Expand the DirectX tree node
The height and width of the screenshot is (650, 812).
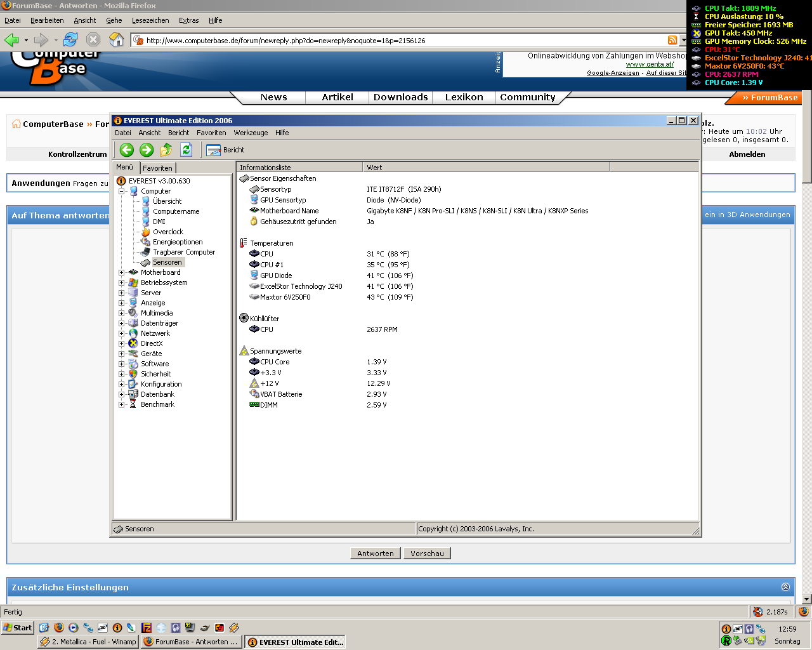pyautogui.click(x=121, y=343)
